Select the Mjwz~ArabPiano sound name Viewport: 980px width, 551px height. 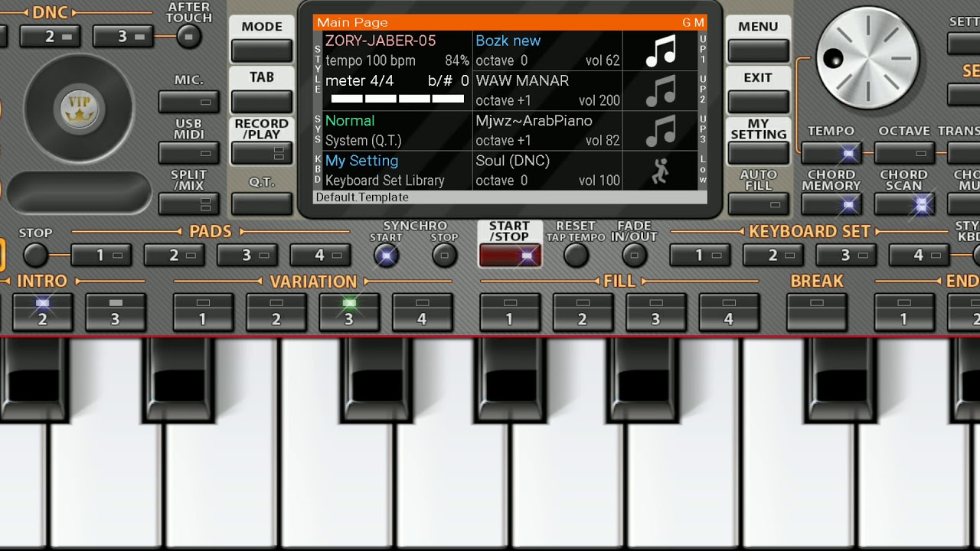pos(534,121)
